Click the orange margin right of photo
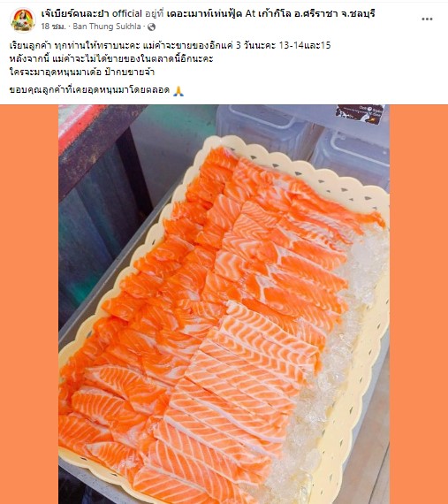 click(x=419, y=304)
